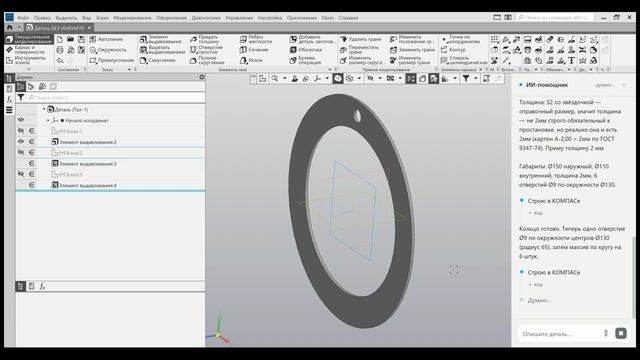The height and width of the screenshot is (360, 640).
Task: Open the Настройка menu
Action: tap(270, 18)
